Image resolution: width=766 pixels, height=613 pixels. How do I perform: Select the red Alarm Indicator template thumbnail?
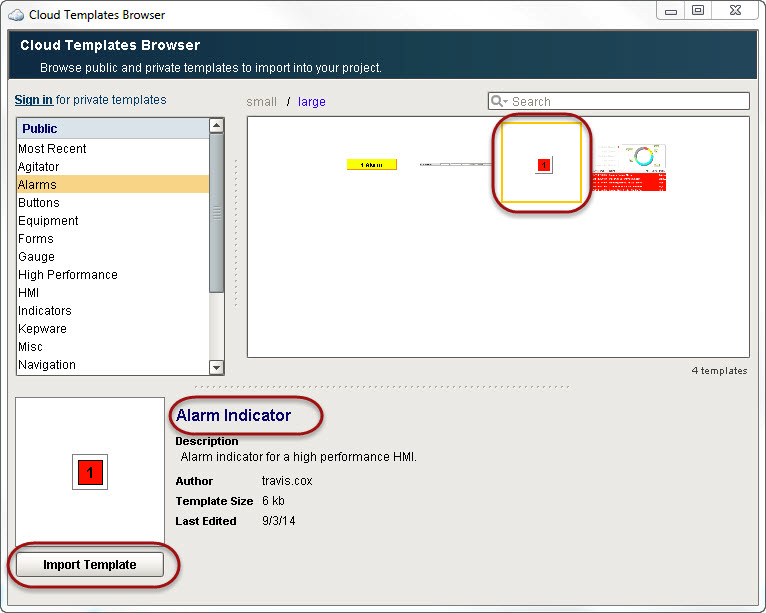[543, 164]
